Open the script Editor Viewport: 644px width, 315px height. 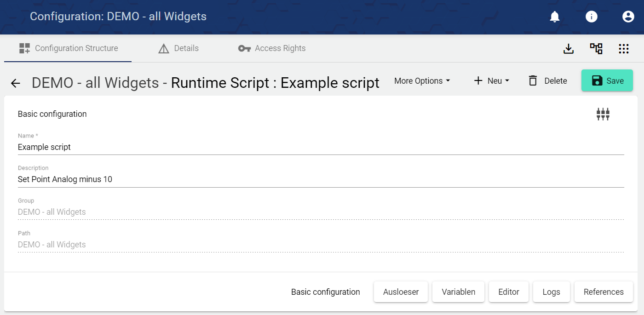[x=508, y=292]
